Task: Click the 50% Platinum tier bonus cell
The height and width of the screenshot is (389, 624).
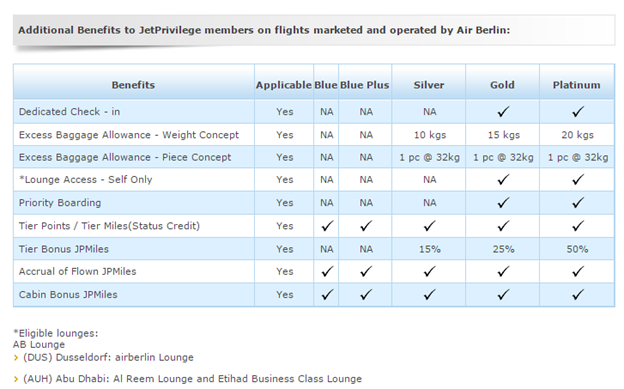Action: [x=577, y=249]
